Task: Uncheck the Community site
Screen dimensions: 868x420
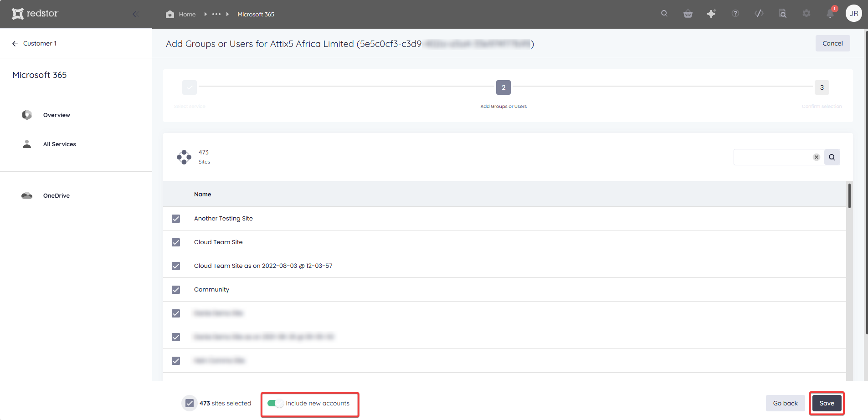Action: click(176, 290)
